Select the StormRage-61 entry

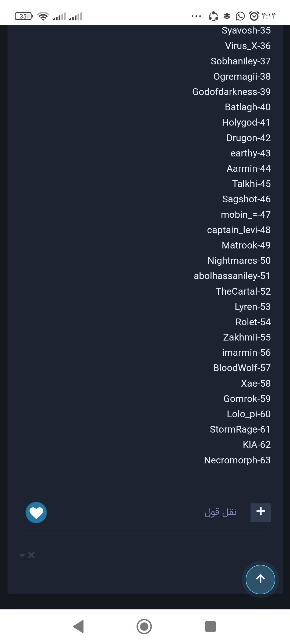pyautogui.click(x=240, y=429)
